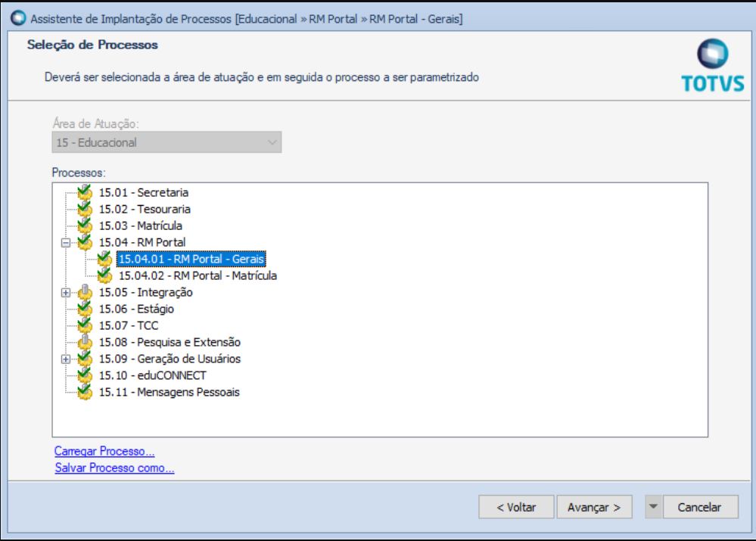Click the Cancelar button
Screen dimensions: 756x541
point(700,507)
